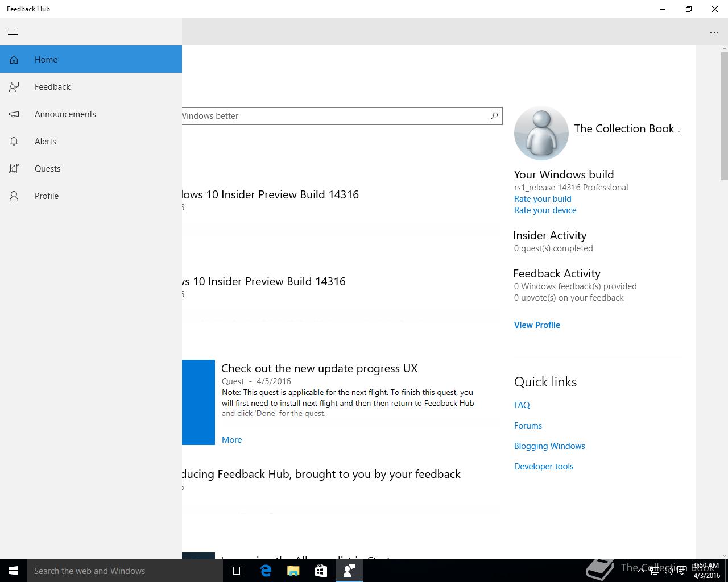728x582 pixels.
Task: Click the Alerts bell icon
Action: 14,142
